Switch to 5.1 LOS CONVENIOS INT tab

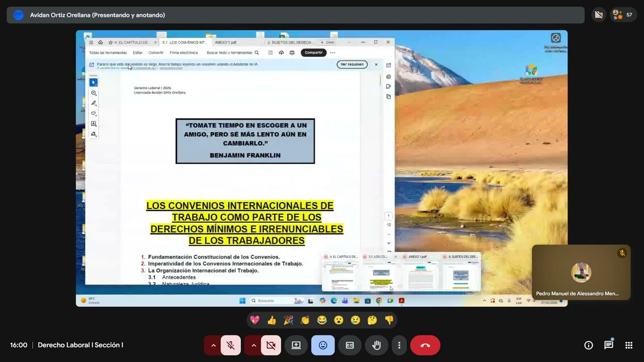coord(185,43)
